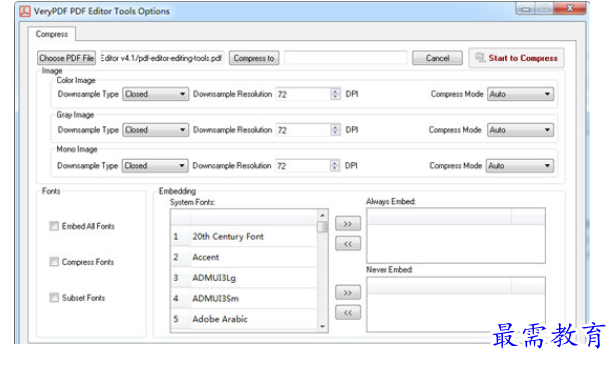Open Mono Image Compress Mode dropdown
614x367 pixels.
coord(520,166)
